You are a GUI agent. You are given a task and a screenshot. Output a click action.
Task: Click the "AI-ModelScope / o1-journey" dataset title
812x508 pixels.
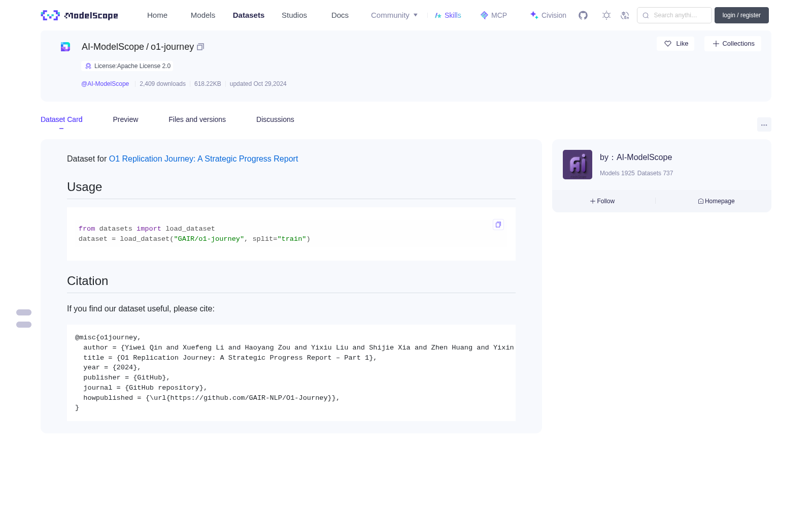point(138,47)
